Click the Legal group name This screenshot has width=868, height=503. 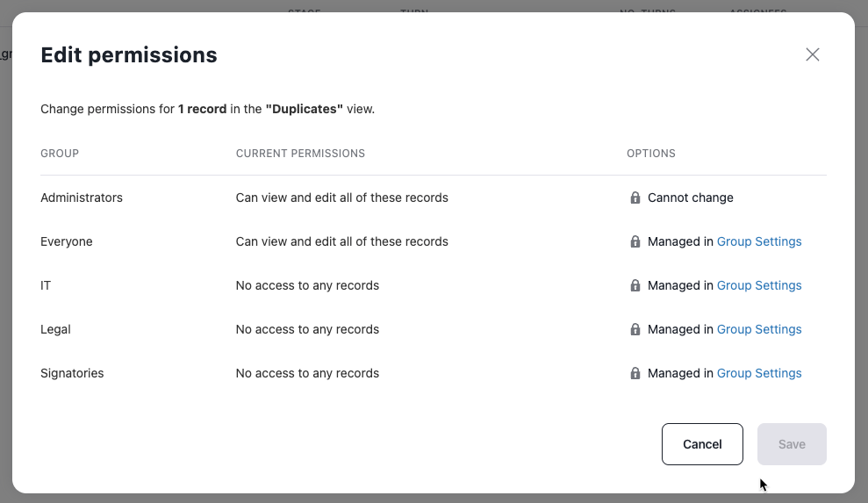[55, 329]
